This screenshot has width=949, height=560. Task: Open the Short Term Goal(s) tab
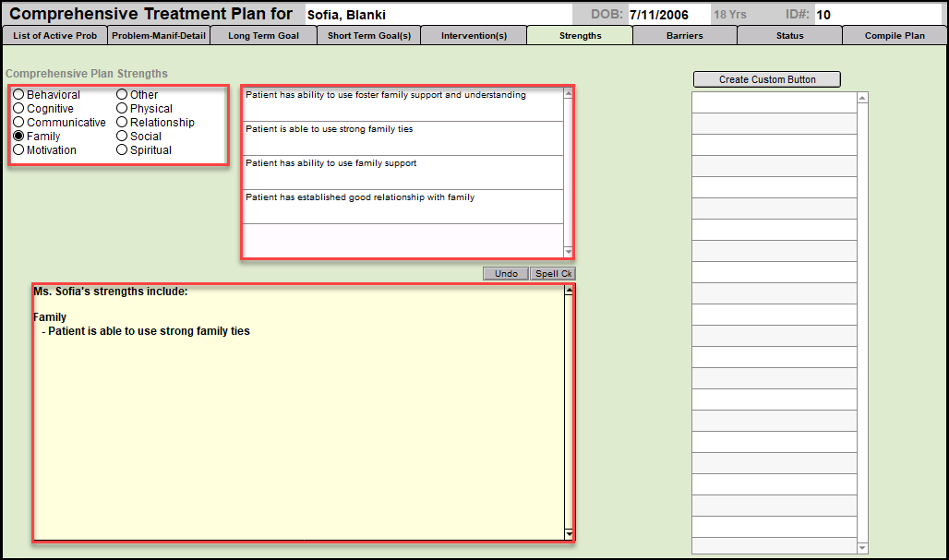click(x=368, y=36)
